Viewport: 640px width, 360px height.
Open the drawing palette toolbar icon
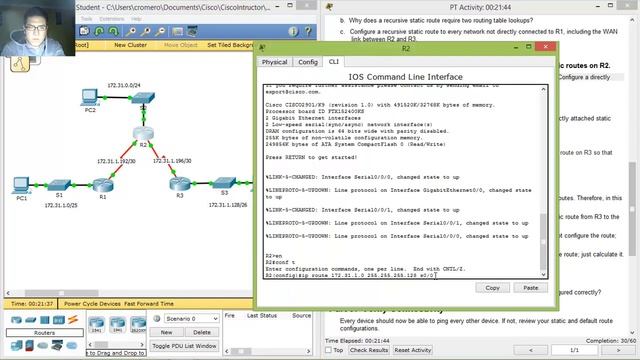coord(178,31)
